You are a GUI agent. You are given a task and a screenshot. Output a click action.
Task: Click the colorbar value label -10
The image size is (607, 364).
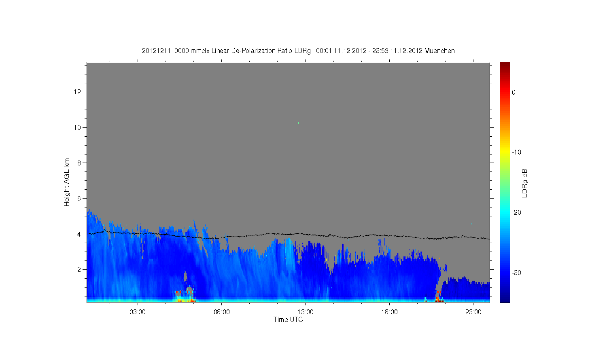click(x=516, y=152)
